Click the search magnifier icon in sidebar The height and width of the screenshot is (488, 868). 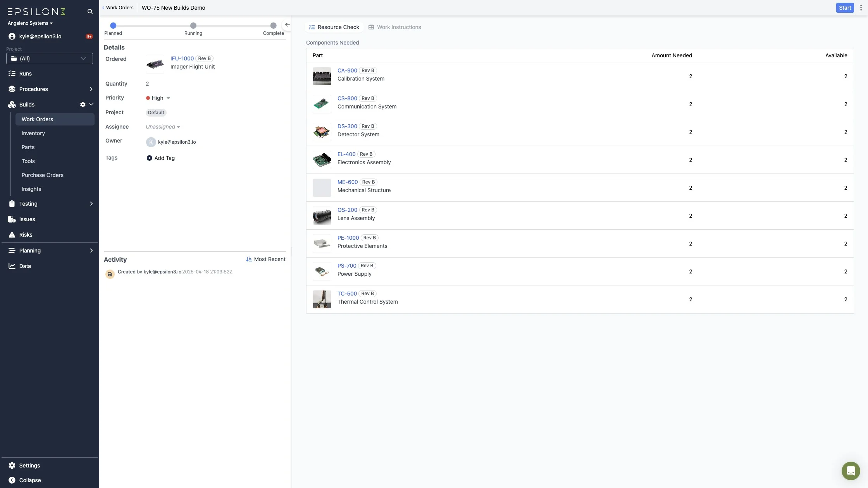(90, 12)
